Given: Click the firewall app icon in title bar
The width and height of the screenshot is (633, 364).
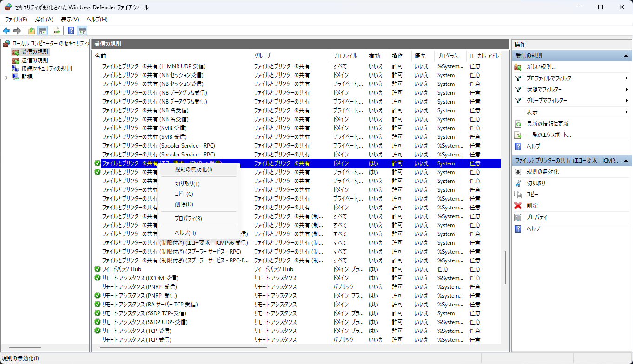Looking at the screenshot, I should [7, 7].
